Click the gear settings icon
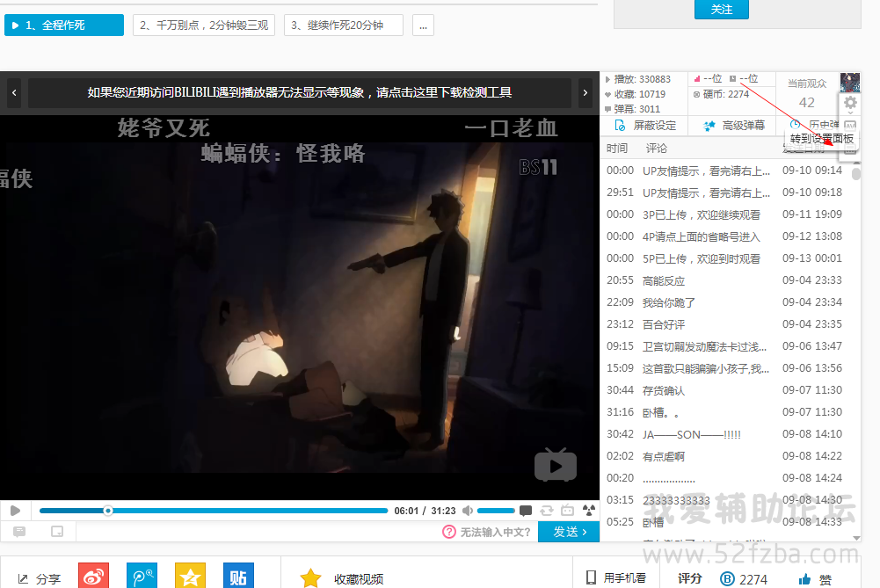The image size is (880, 588). 850,103
